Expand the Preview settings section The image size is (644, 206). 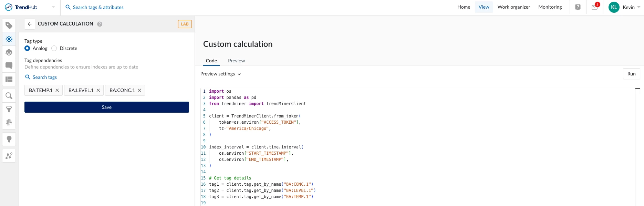tap(221, 74)
